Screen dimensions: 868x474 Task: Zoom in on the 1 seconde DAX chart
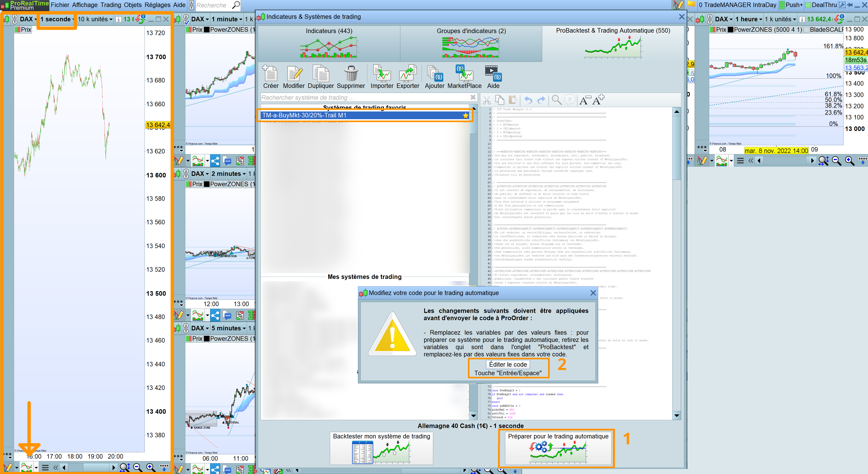coord(151,467)
